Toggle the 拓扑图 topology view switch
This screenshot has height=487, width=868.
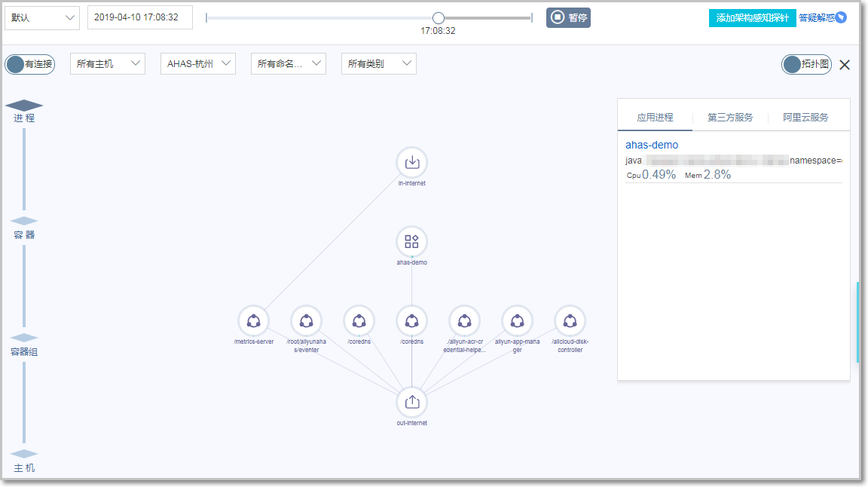pos(806,64)
